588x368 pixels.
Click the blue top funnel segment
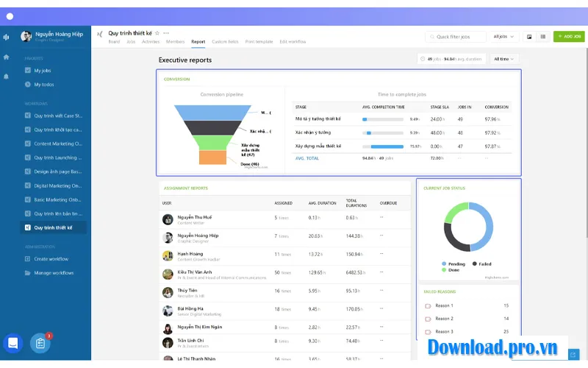[212, 113]
